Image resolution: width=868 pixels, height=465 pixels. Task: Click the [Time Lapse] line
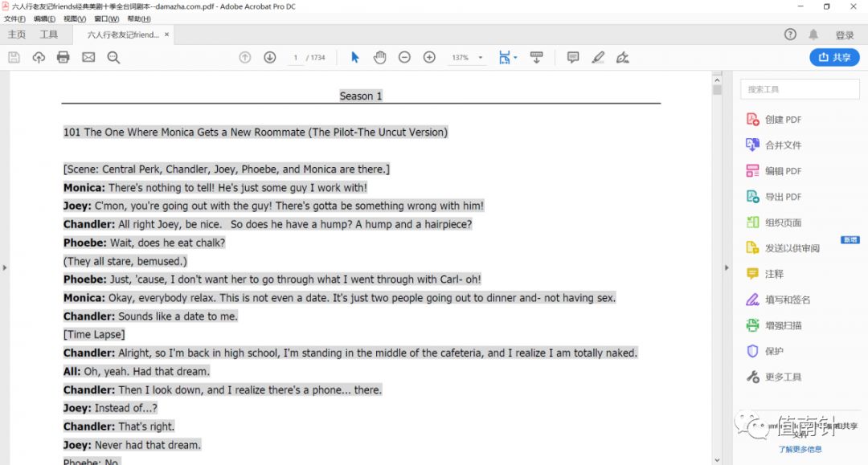(94, 335)
